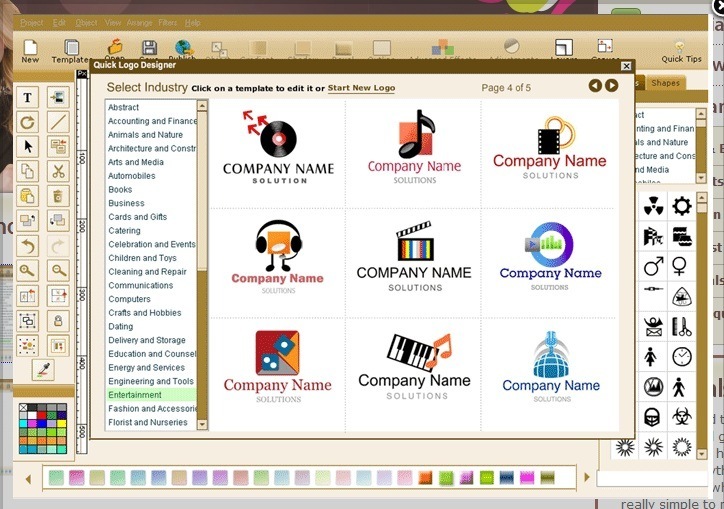The height and width of the screenshot is (509, 724).
Task: Pick the gear shape icon
Action: point(682,206)
